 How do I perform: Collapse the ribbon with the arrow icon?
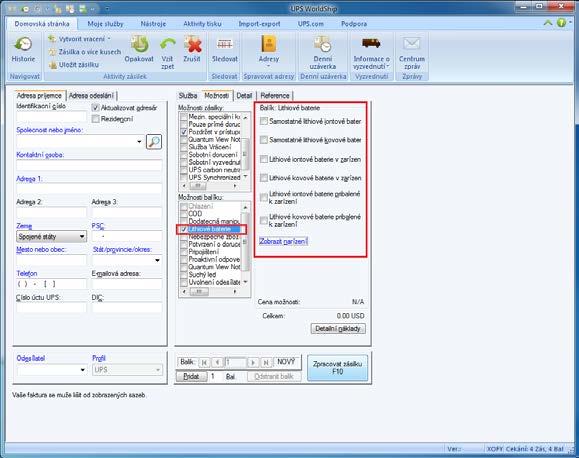pos(548,23)
